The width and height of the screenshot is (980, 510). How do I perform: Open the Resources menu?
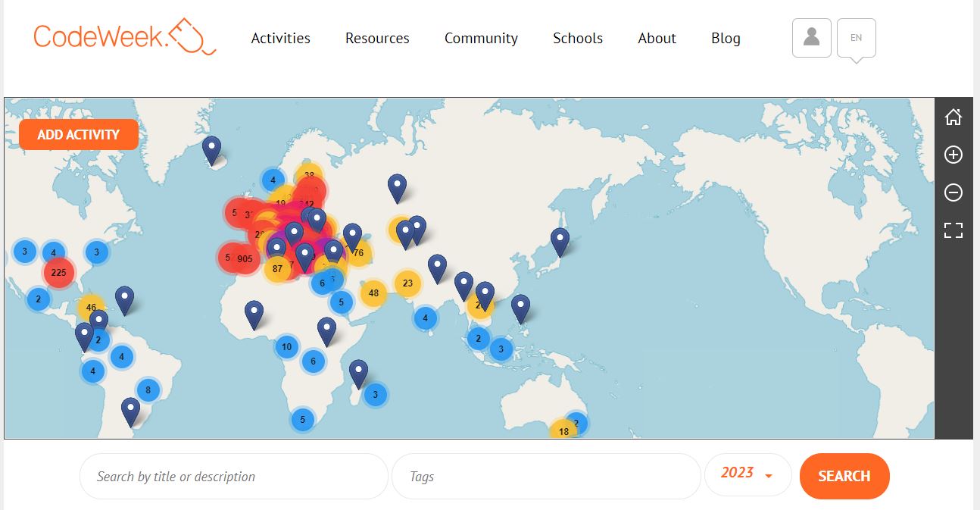[377, 38]
